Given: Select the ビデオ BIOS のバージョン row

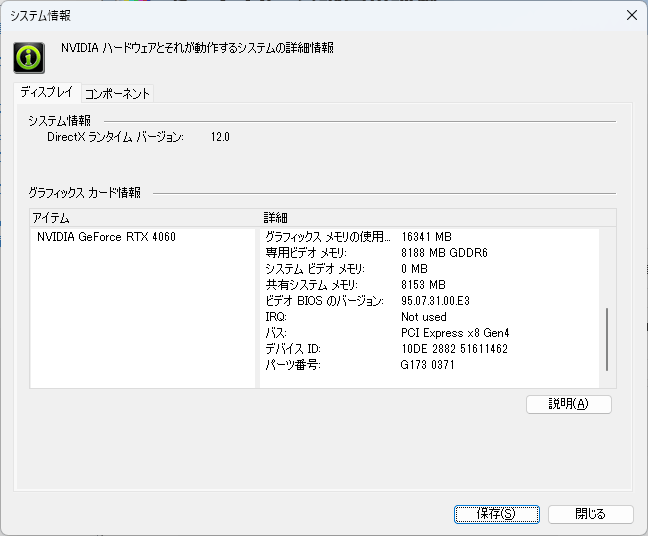Looking at the screenshot, I should click(x=429, y=301).
